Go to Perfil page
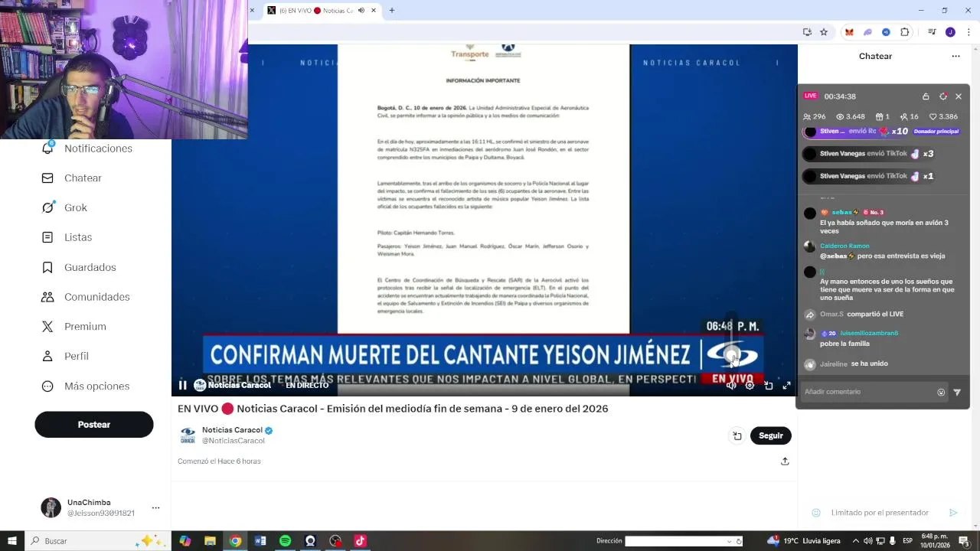The image size is (980, 551). pos(65,357)
